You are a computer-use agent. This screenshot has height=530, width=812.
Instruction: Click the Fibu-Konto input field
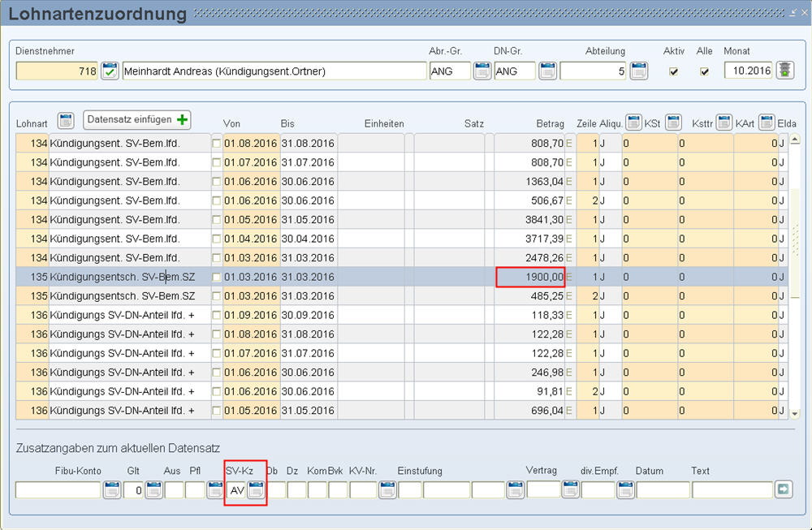click(x=58, y=489)
